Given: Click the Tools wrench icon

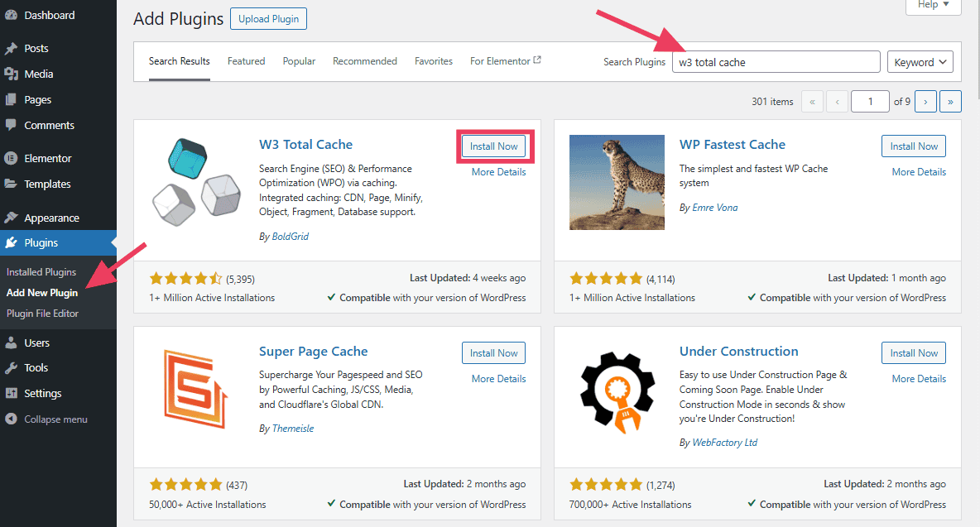Looking at the screenshot, I should coord(12,367).
